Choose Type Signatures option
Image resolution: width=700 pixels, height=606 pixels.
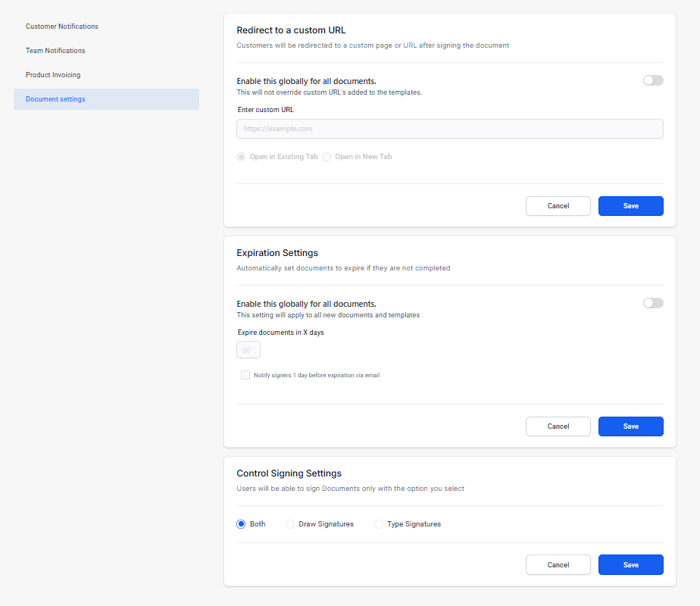coord(379,524)
